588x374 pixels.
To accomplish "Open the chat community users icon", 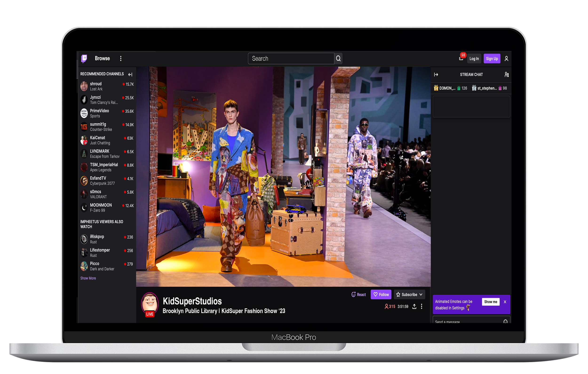I will 506,75.
